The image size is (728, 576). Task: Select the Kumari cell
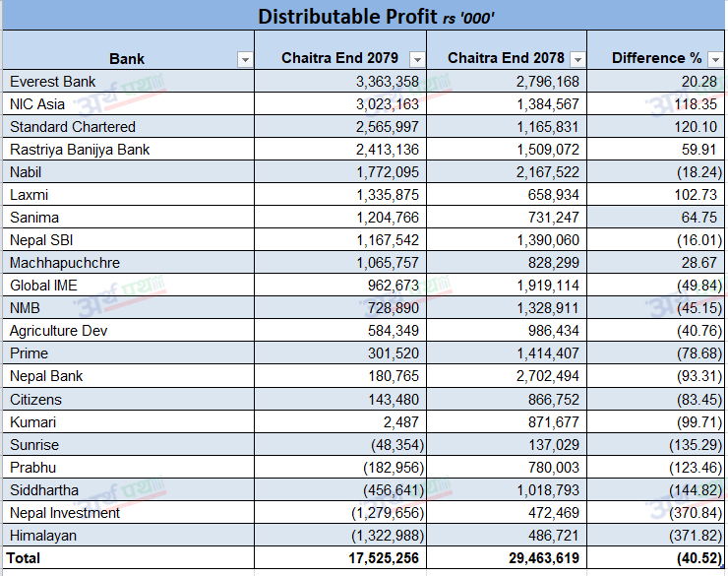pyautogui.click(x=129, y=422)
